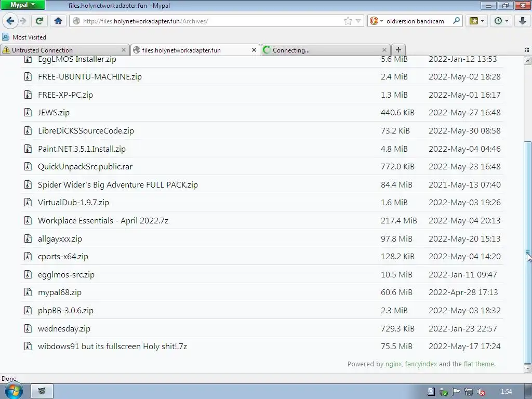Click the taskbar clock showing 1:54
Screen dimensions: 532x399
(x=506, y=392)
